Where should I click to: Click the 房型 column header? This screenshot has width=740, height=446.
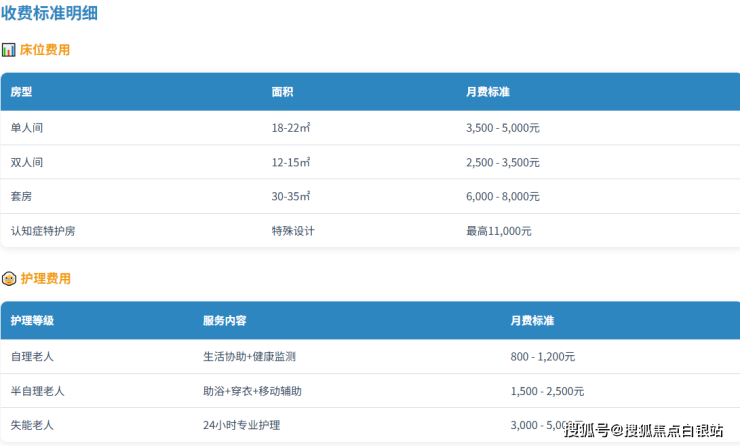[x=22, y=92]
